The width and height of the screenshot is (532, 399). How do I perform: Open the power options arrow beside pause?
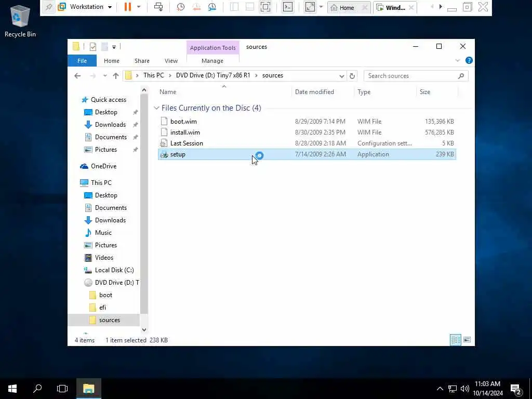[139, 7]
